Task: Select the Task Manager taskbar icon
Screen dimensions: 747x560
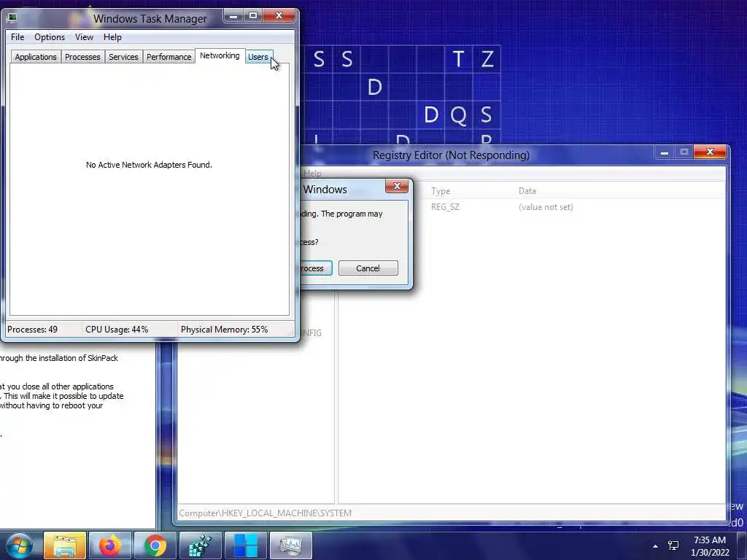Action: [290, 545]
